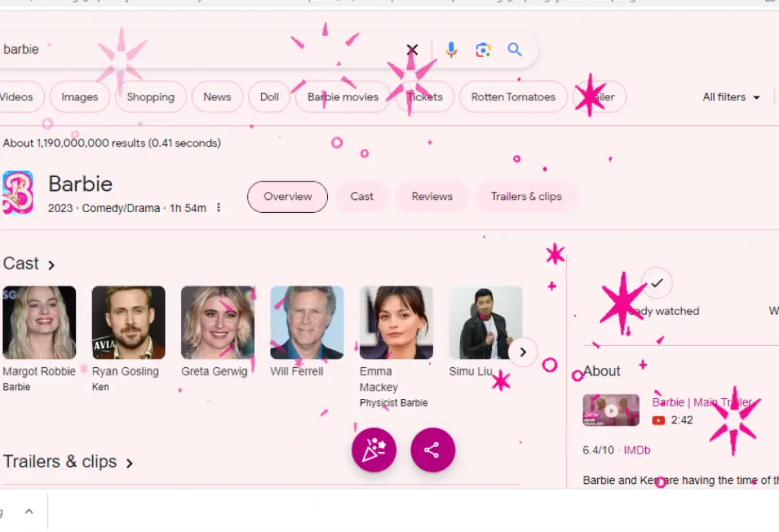Open Google Lens camera search
Viewport: 779px width, 532px height.
pyautogui.click(x=482, y=49)
